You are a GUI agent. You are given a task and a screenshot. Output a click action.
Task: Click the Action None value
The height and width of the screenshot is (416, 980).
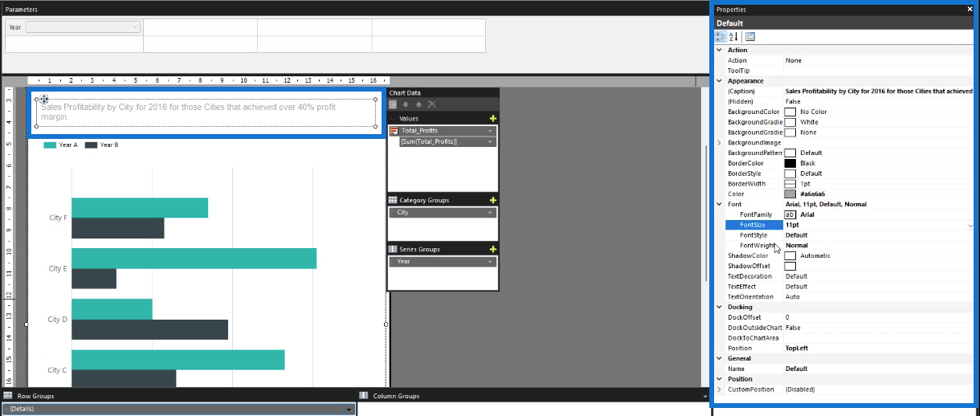(x=794, y=60)
